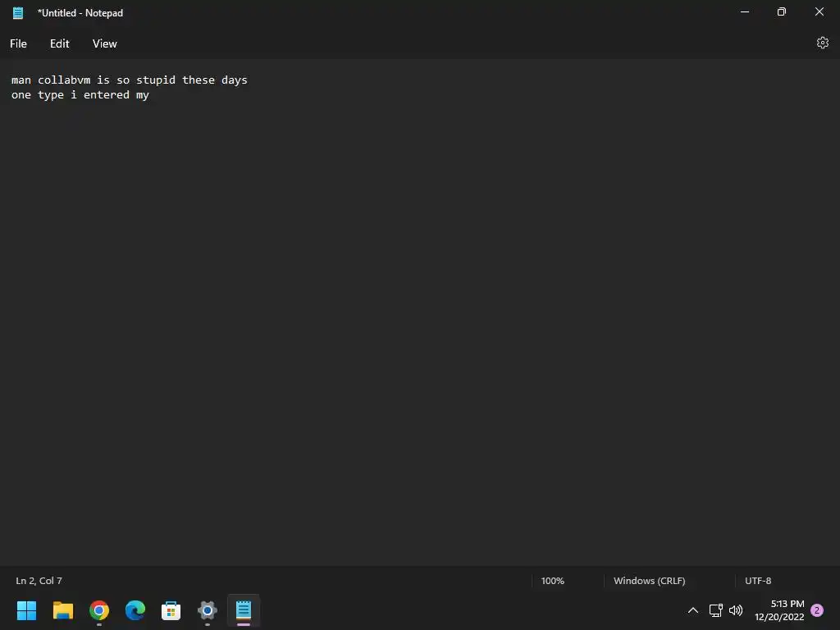Close the Notepad window

tap(819, 11)
